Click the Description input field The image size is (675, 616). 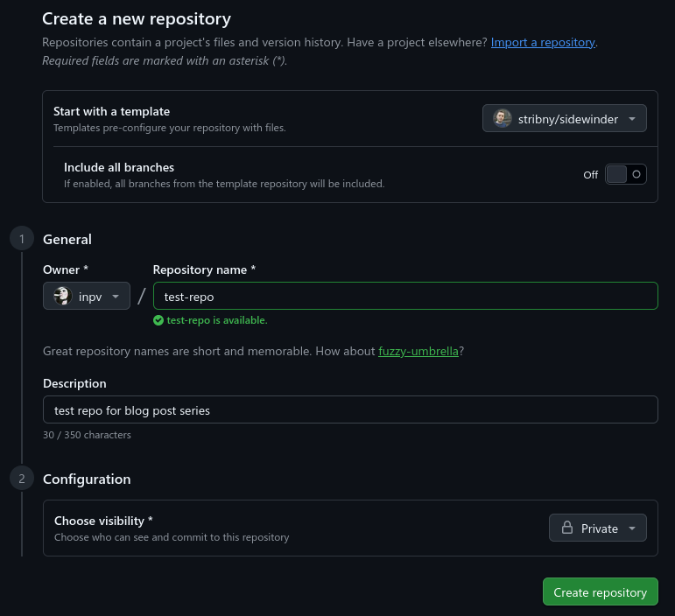pos(350,409)
